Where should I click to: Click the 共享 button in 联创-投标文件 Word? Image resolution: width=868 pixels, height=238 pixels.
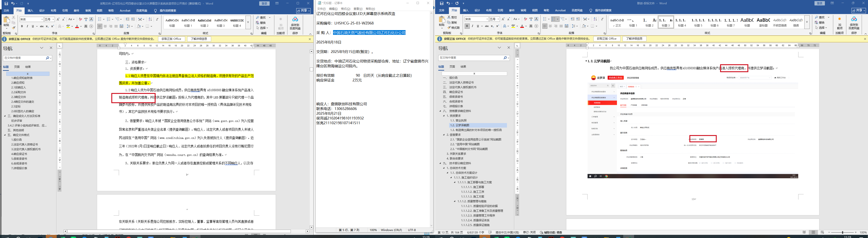[859, 10]
